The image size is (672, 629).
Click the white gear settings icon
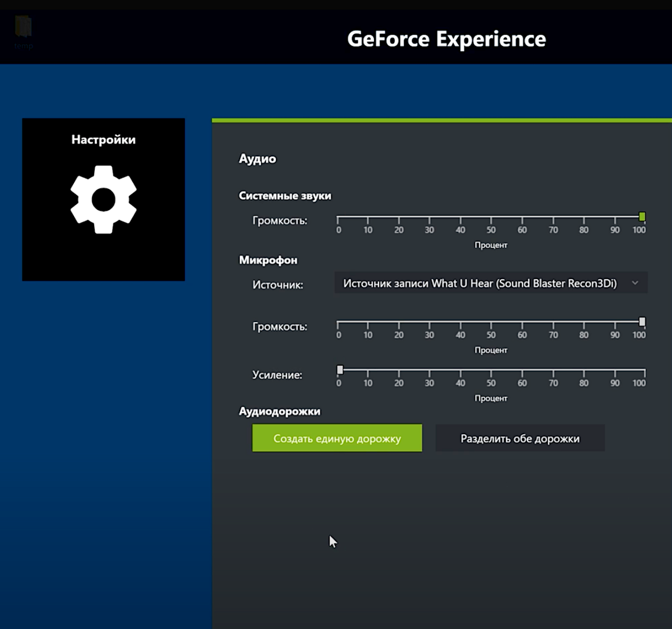pyautogui.click(x=104, y=199)
